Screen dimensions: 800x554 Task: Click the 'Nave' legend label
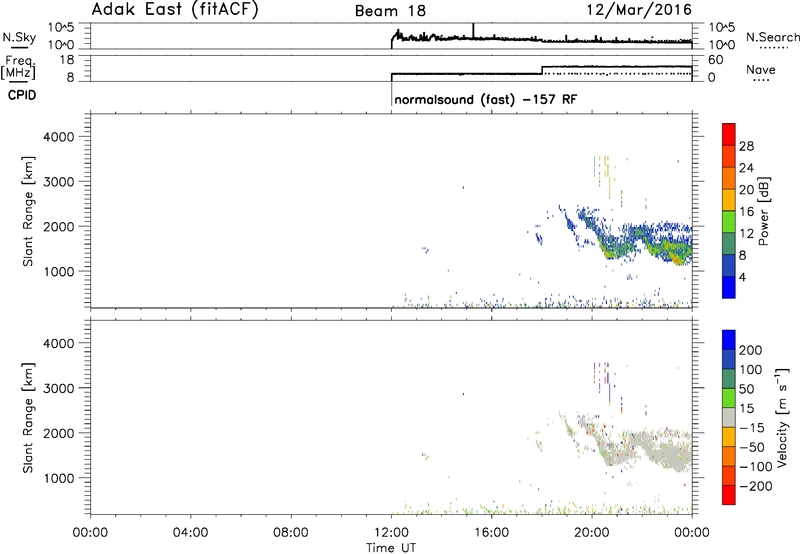click(x=761, y=69)
